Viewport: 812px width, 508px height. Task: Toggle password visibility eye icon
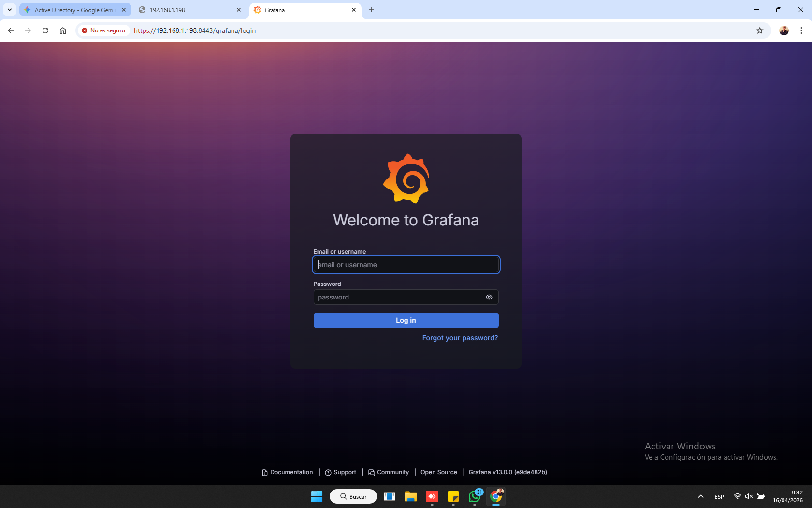(x=489, y=297)
